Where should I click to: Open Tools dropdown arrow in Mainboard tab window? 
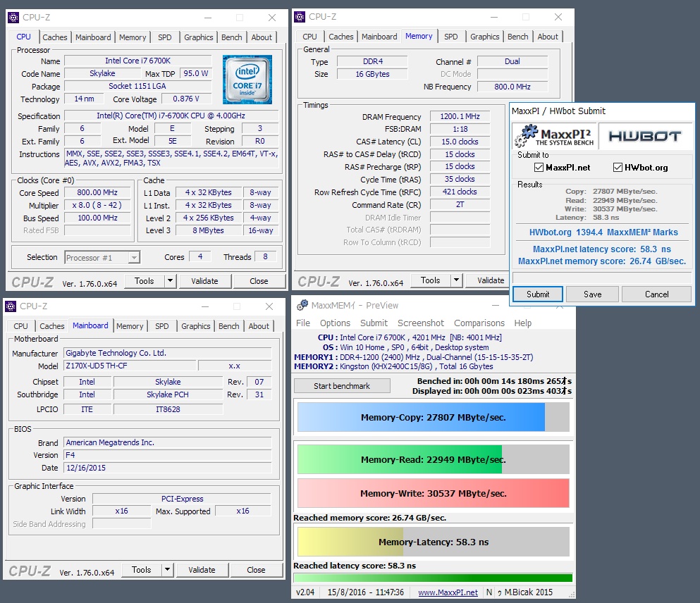167,570
